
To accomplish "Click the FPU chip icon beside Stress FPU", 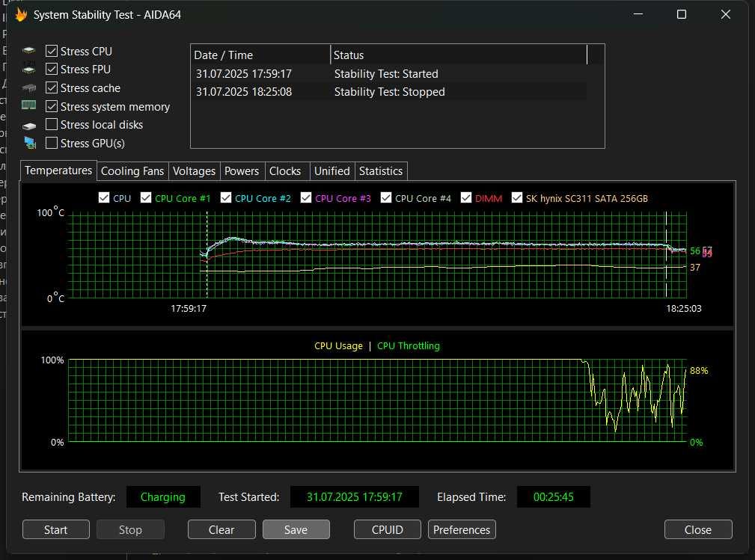I will tap(29, 69).
